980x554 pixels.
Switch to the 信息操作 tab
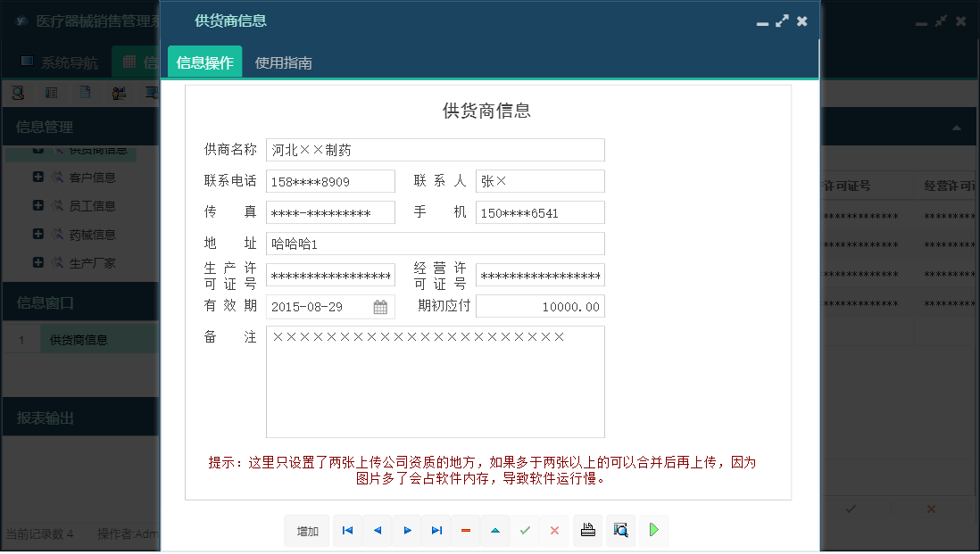point(204,62)
